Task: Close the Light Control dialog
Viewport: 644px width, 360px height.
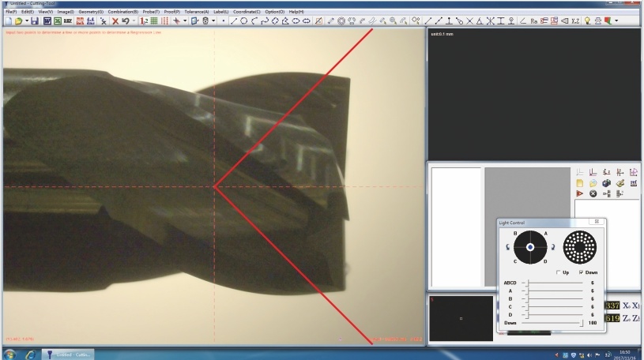Action: coord(596,222)
